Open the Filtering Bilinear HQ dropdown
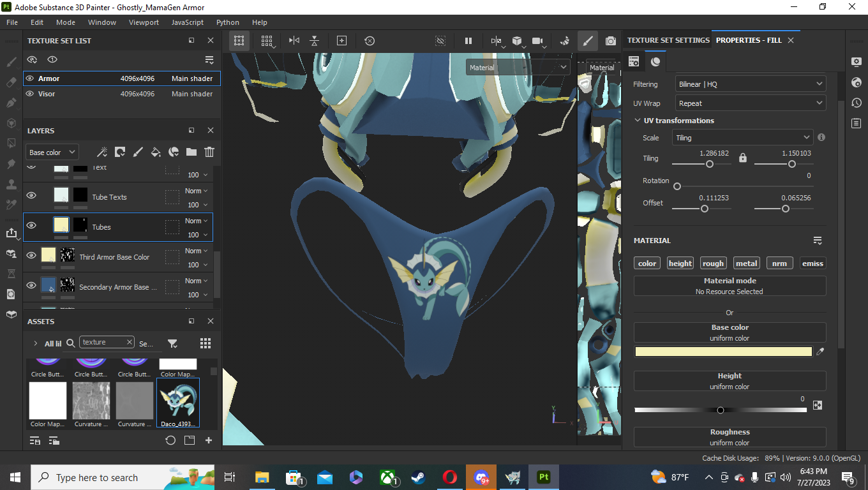The image size is (868, 490). (x=751, y=84)
